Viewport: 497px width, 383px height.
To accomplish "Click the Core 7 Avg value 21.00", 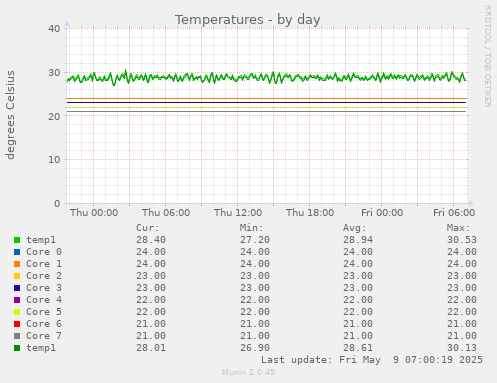I will coord(358,336).
